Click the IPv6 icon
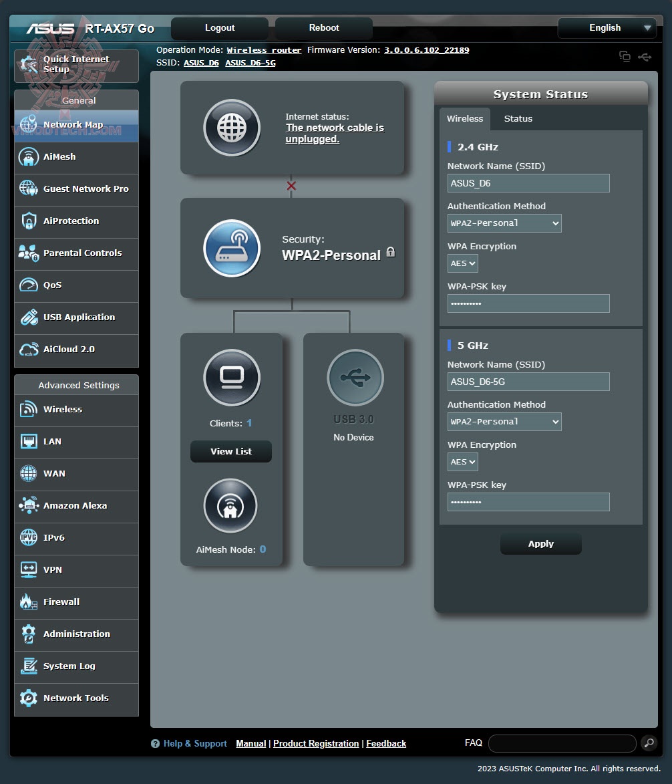This screenshot has width=672, height=784. point(29,537)
